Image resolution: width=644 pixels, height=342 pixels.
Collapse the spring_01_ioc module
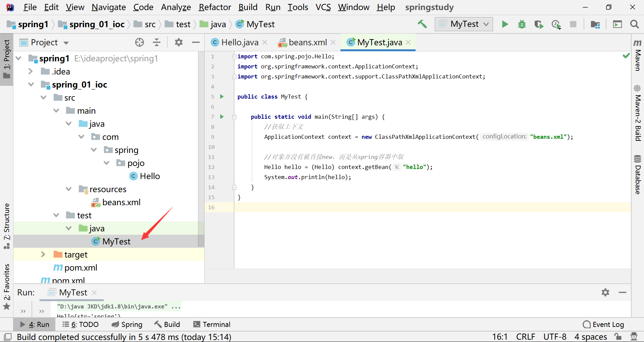[31, 84]
